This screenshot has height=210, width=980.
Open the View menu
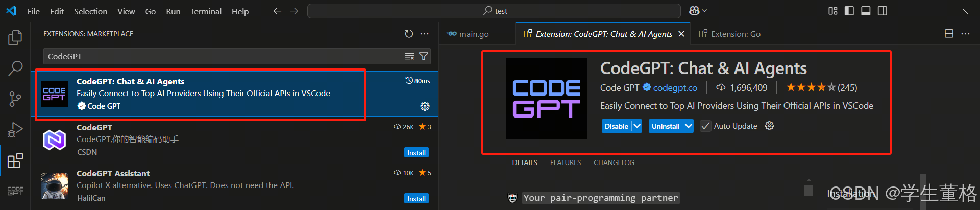tap(126, 11)
